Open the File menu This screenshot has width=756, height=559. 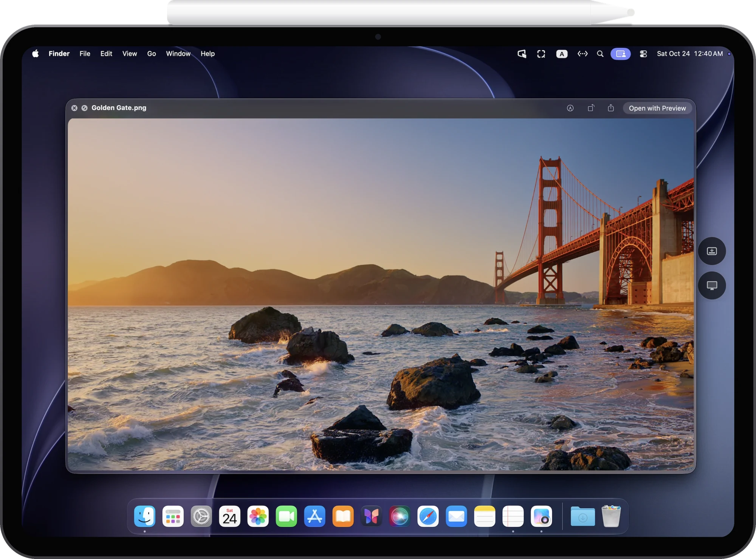pyautogui.click(x=85, y=54)
